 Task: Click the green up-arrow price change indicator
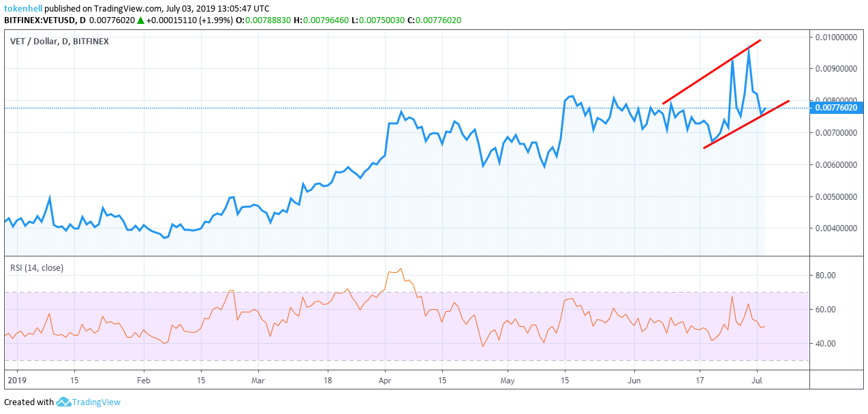[140, 20]
